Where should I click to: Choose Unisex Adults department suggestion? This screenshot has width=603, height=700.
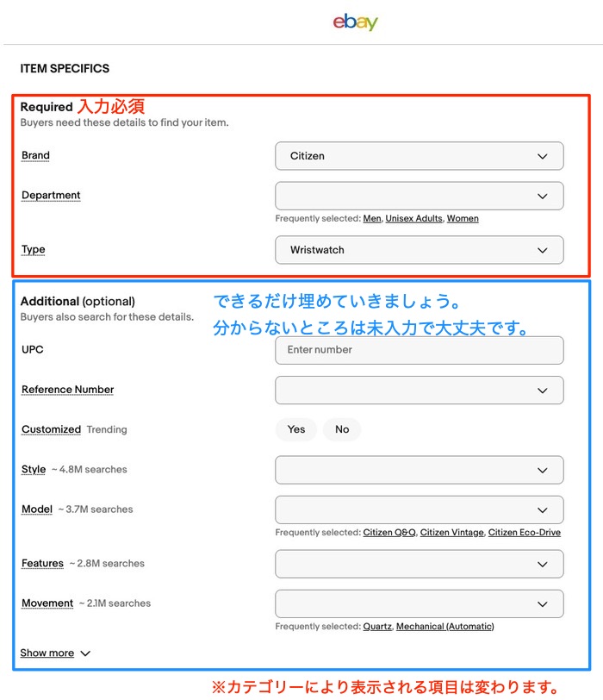tap(413, 219)
